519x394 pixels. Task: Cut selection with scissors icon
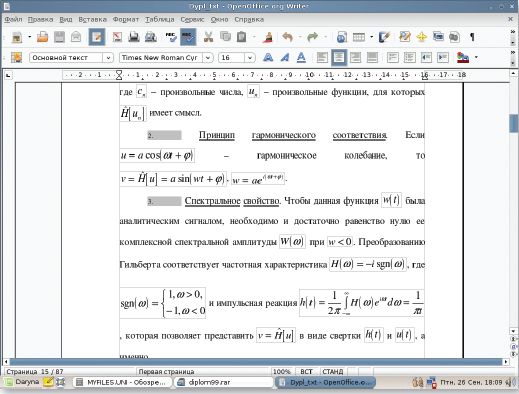[x=208, y=37]
